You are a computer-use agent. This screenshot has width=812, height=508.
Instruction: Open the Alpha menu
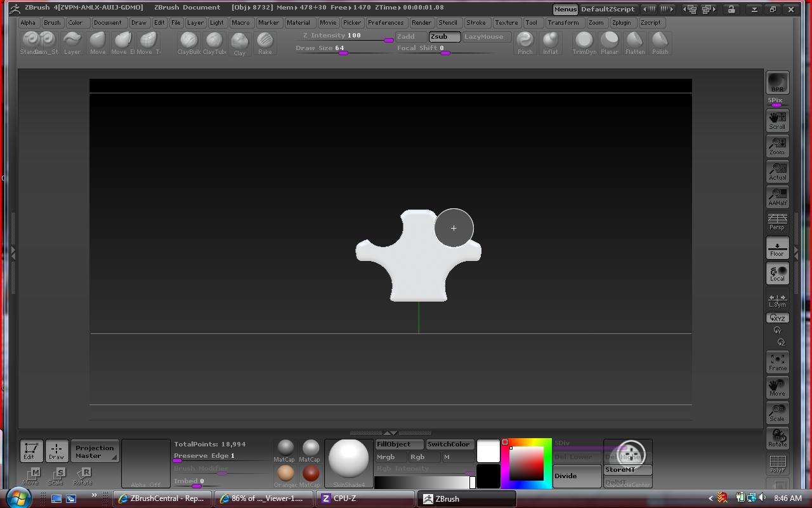coord(28,22)
